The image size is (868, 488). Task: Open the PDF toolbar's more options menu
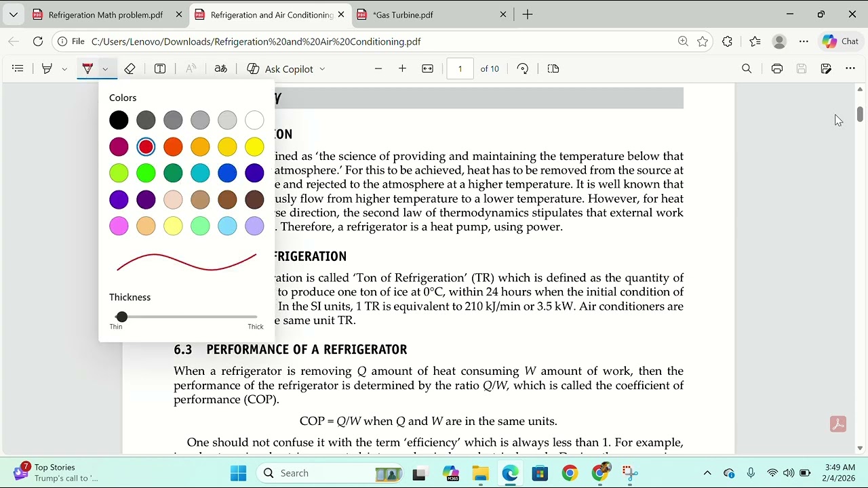(850, 68)
